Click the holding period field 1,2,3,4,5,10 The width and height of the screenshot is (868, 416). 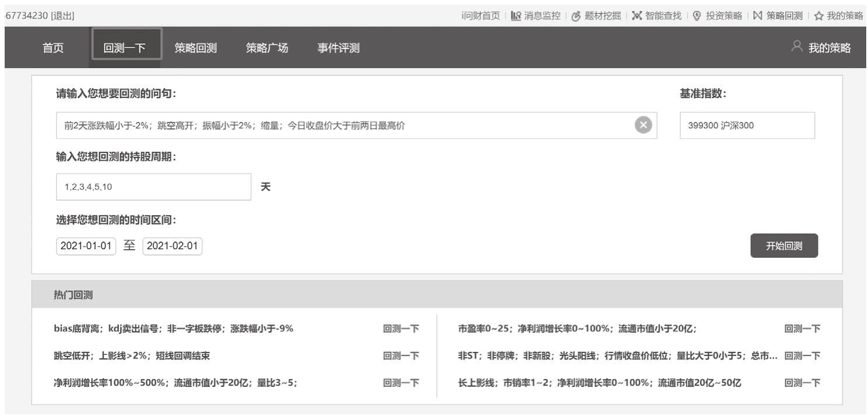point(154,187)
